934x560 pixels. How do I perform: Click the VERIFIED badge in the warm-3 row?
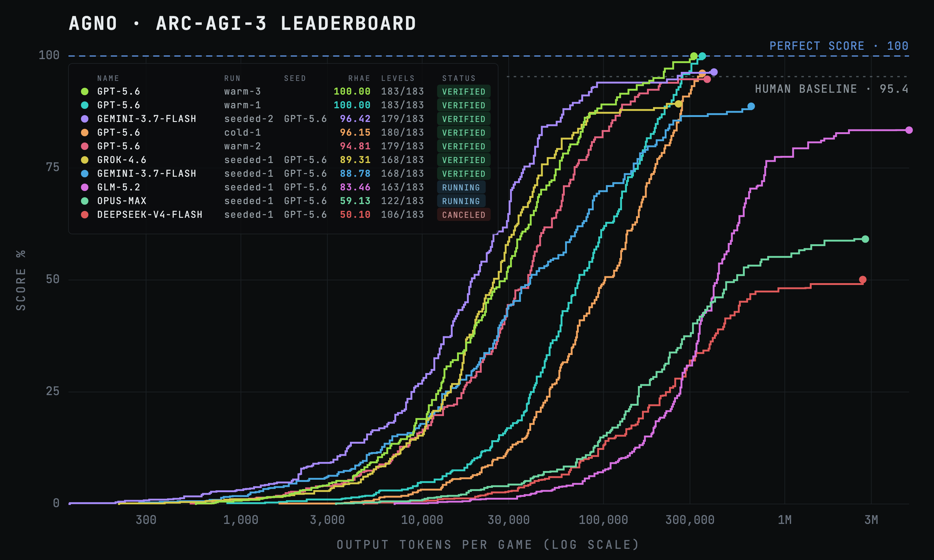[464, 92]
